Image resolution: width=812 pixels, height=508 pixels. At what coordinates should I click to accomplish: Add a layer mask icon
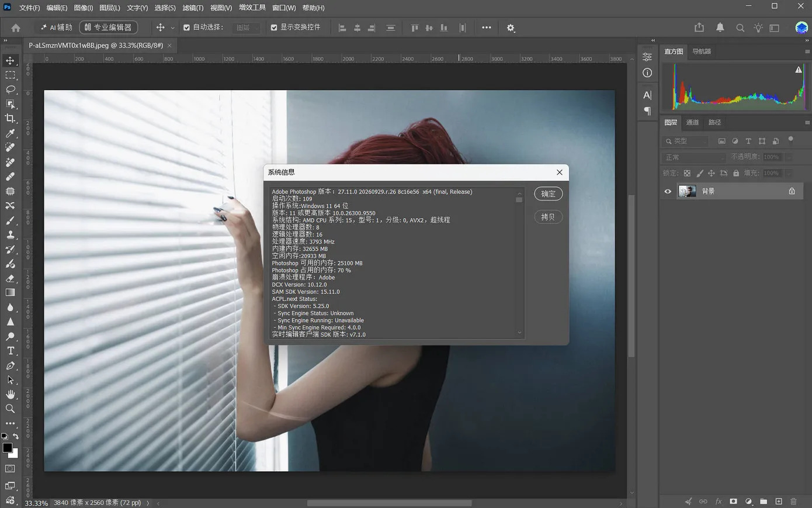733,502
